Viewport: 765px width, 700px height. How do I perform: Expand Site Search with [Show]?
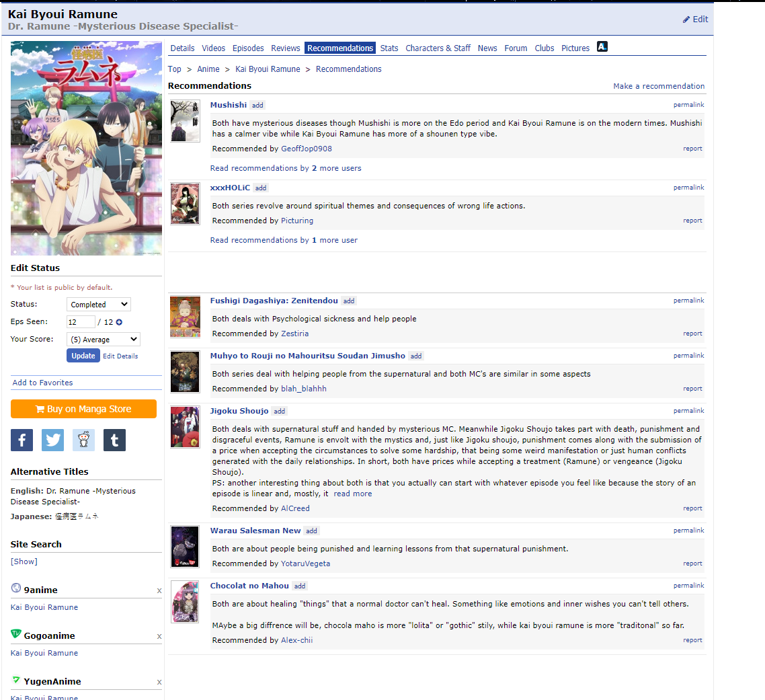24,561
